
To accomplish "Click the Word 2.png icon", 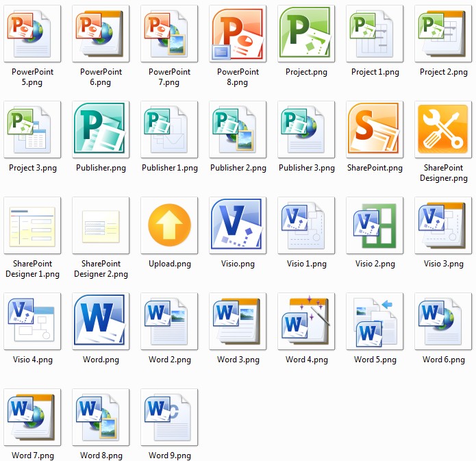I will pos(169,321).
